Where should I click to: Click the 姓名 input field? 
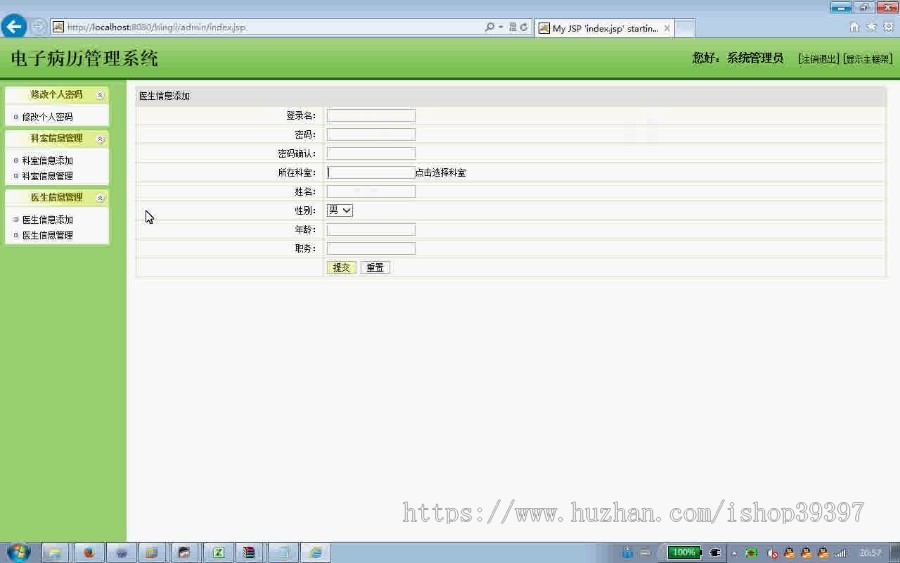[371, 191]
